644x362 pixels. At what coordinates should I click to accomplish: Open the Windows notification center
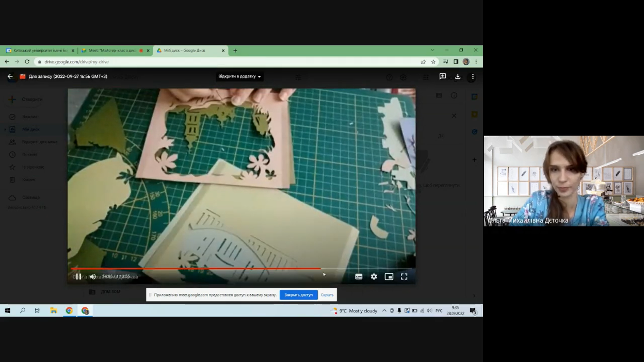tap(473, 310)
